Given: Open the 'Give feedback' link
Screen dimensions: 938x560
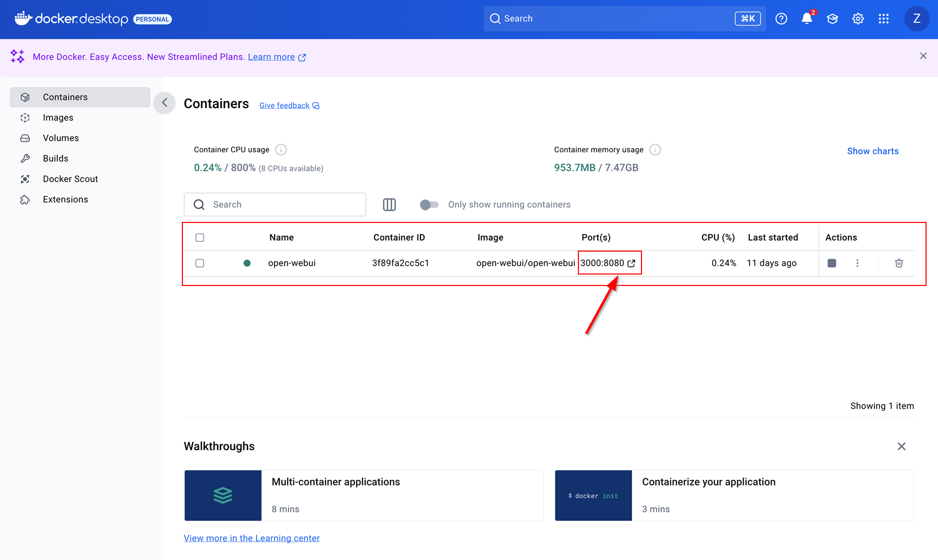Looking at the screenshot, I should click(284, 105).
